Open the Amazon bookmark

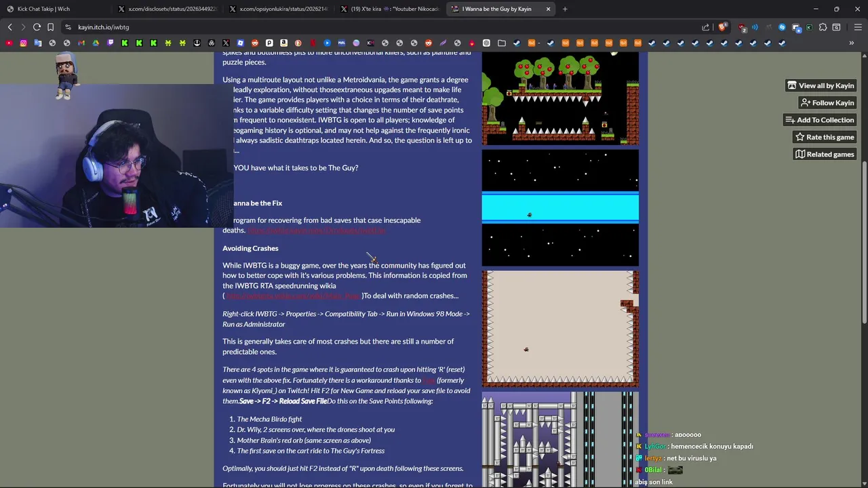click(x=283, y=43)
